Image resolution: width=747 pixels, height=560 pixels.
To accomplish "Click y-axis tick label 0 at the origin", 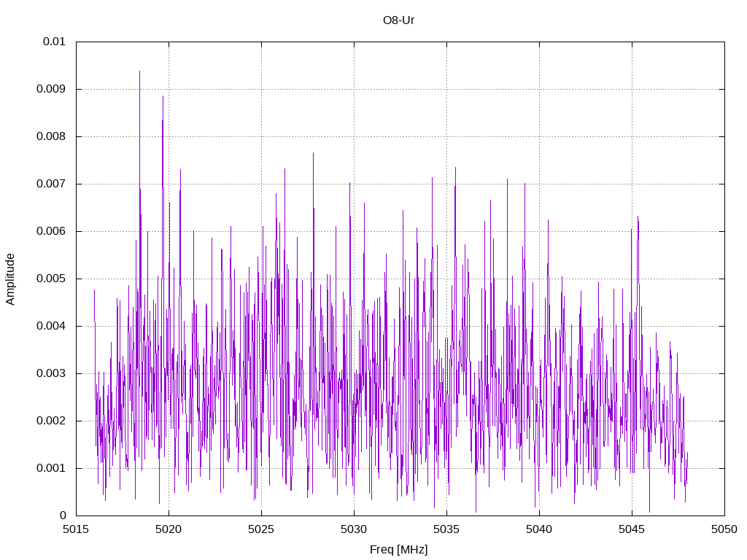I will 63,516.
